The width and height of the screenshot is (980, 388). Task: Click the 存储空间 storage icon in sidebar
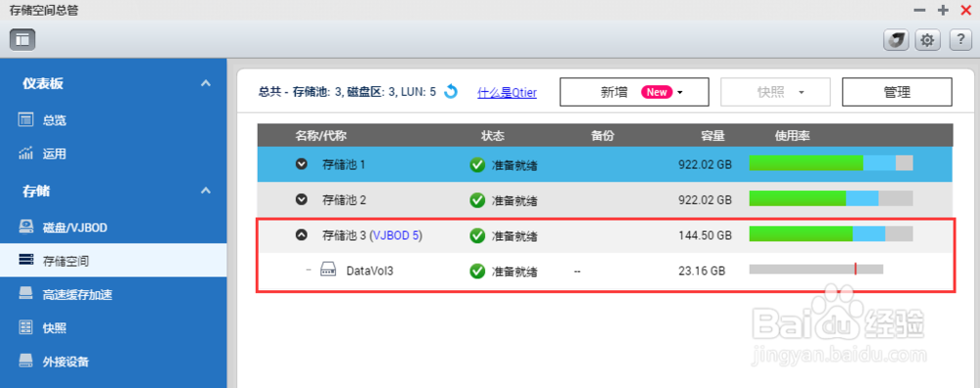click(x=25, y=260)
